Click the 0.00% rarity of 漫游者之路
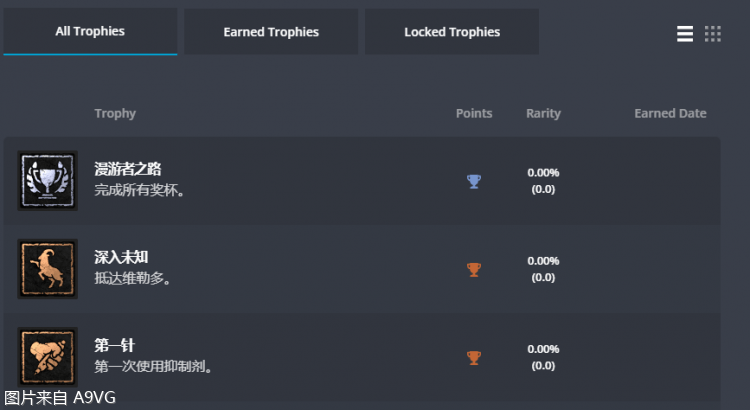750x410 pixels. pyautogui.click(x=543, y=173)
